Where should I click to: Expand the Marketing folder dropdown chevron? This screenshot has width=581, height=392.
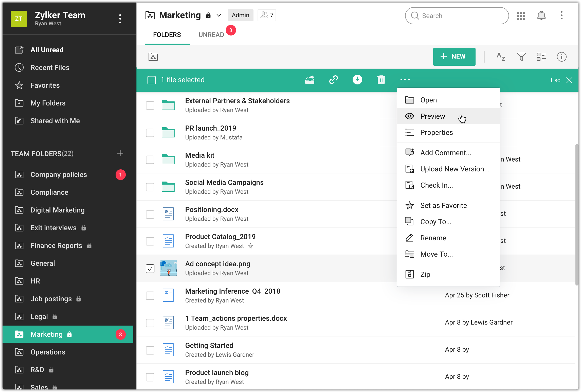[219, 15]
